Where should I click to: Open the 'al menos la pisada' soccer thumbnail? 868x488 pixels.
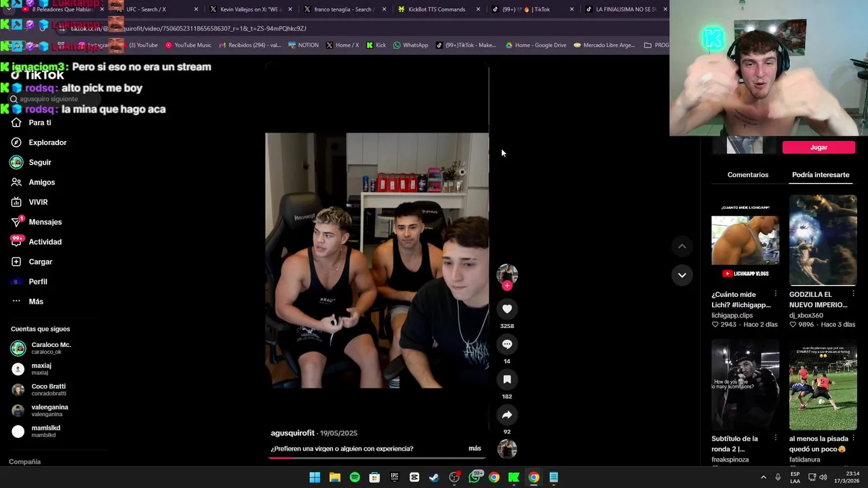823,384
